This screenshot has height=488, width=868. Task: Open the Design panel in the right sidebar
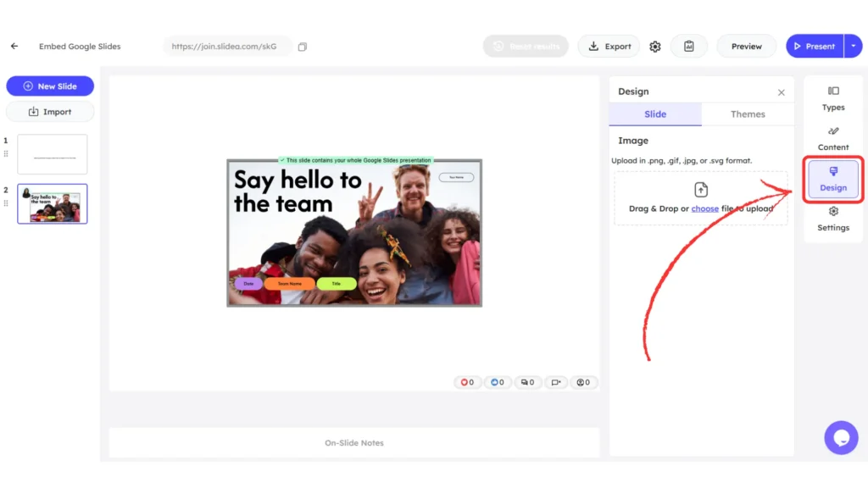(832, 179)
